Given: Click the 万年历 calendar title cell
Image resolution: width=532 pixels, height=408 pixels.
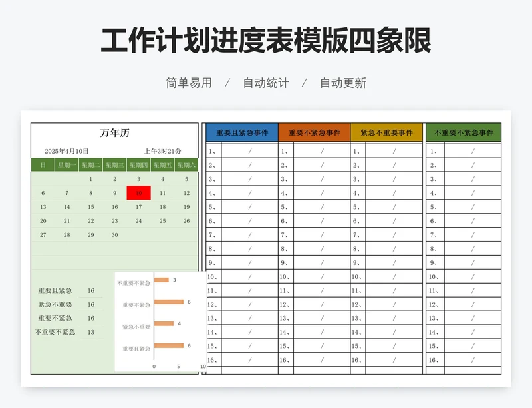Looking at the screenshot, I should click(114, 133).
